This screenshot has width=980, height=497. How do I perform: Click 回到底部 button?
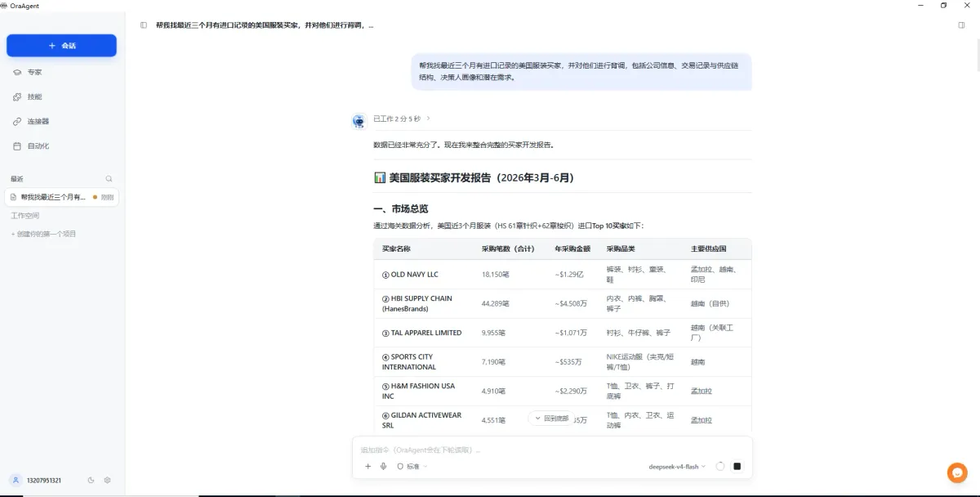click(x=551, y=418)
